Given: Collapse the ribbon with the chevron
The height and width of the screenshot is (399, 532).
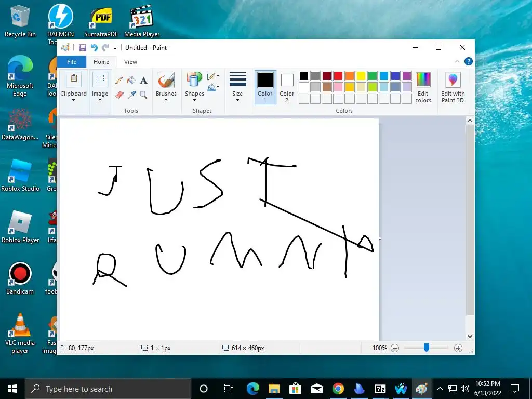Looking at the screenshot, I should (x=457, y=61).
